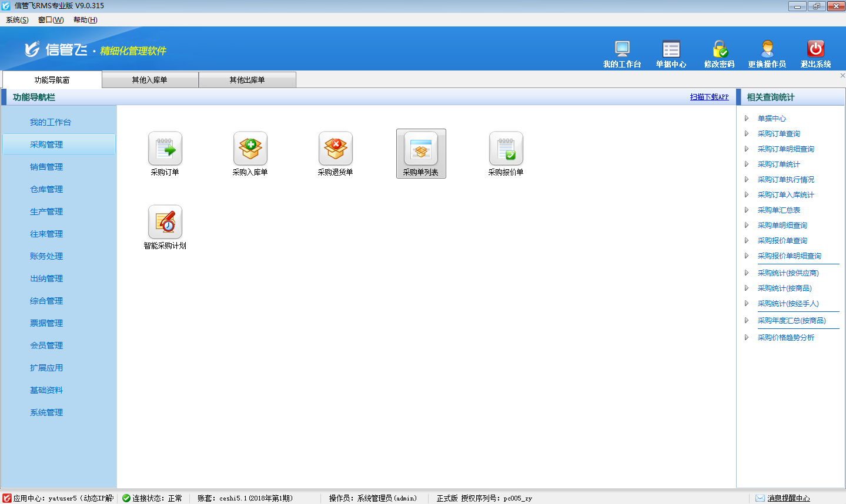The height and width of the screenshot is (504, 846).
Task: Open 消息提醒中心 in the status bar
Action: 788,498
